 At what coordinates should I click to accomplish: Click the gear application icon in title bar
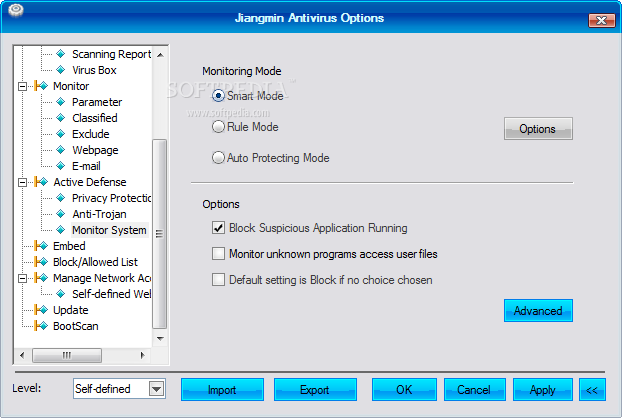tap(15, 10)
